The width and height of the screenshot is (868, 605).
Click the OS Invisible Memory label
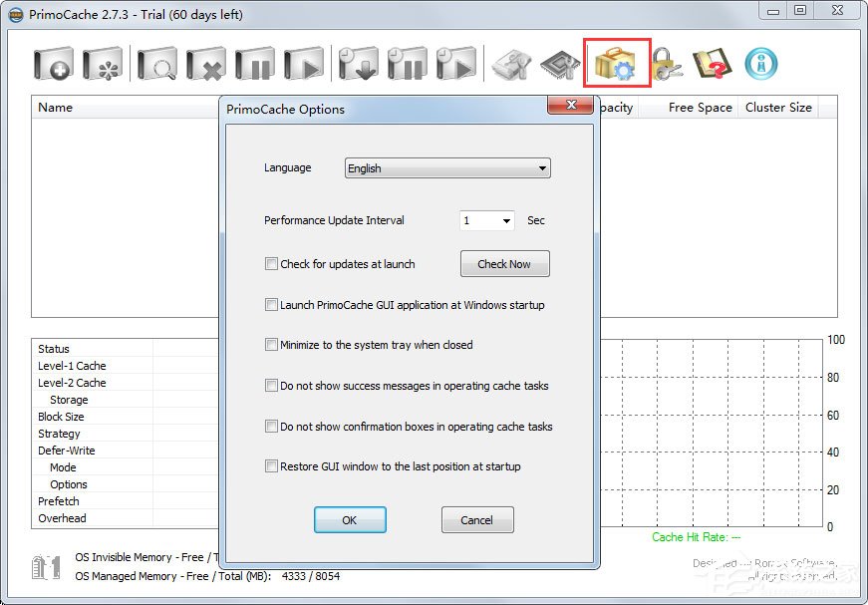click(146, 557)
